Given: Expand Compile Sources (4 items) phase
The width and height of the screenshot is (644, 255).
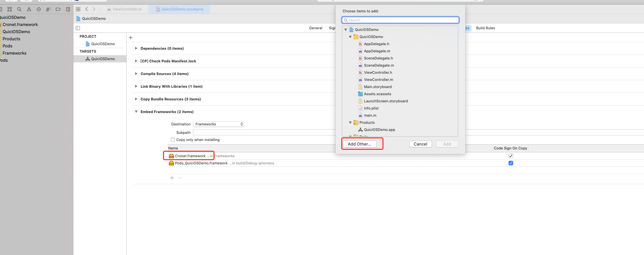Looking at the screenshot, I should (136, 74).
